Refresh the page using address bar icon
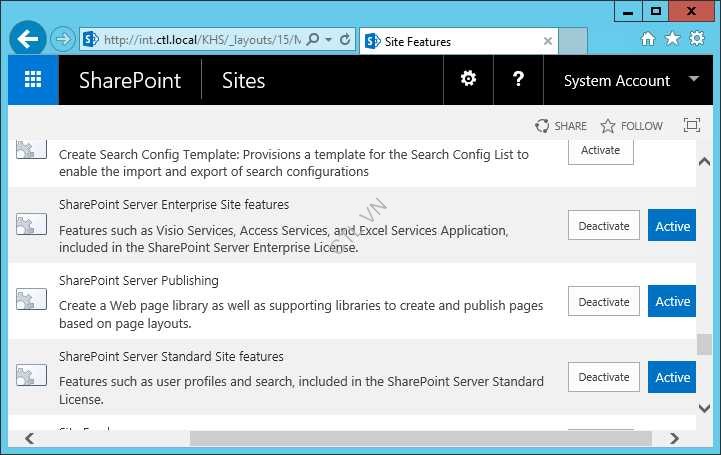This screenshot has height=455, width=721. (346, 40)
